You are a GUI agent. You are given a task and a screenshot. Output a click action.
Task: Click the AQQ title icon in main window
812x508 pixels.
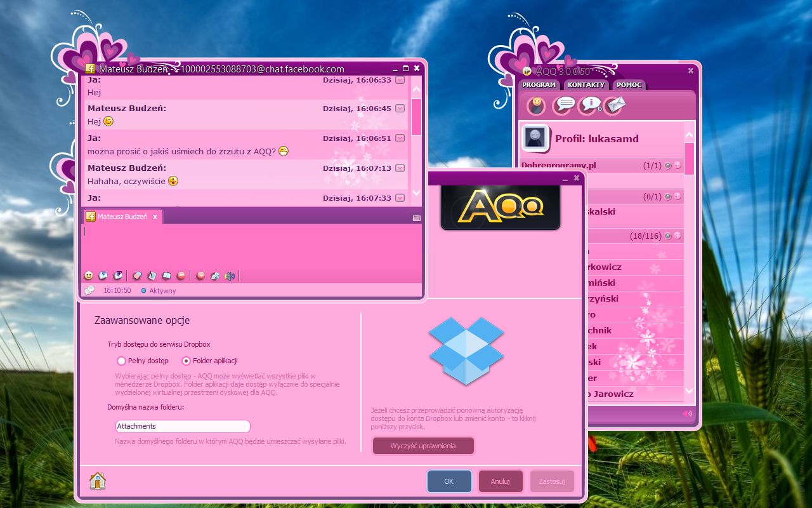(x=527, y=70)
